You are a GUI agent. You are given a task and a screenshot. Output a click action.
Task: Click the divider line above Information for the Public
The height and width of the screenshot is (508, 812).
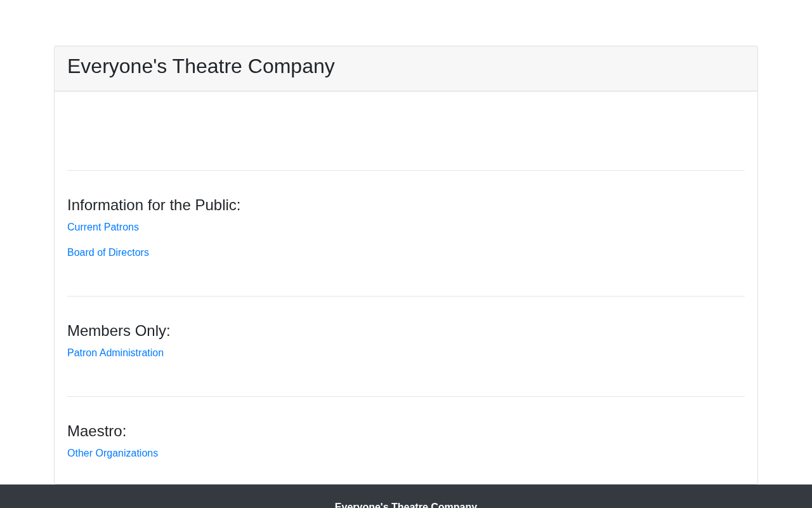(x=406, y=170)
